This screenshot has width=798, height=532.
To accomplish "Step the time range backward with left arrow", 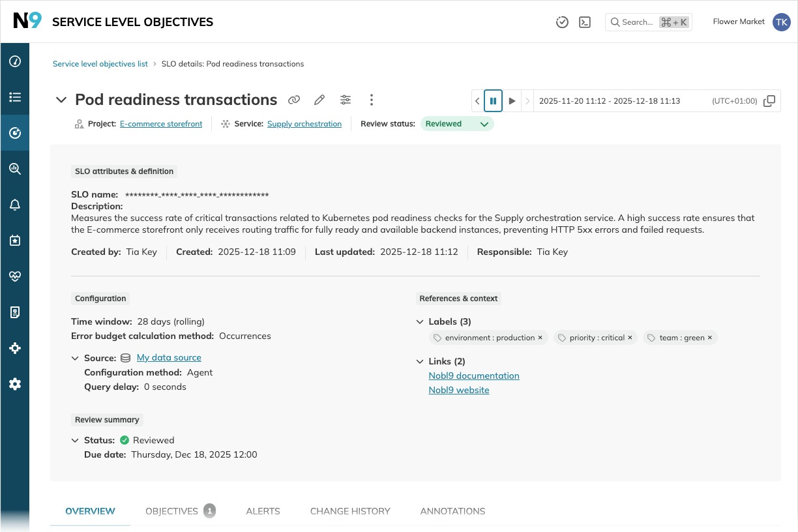I will [477, 101].
